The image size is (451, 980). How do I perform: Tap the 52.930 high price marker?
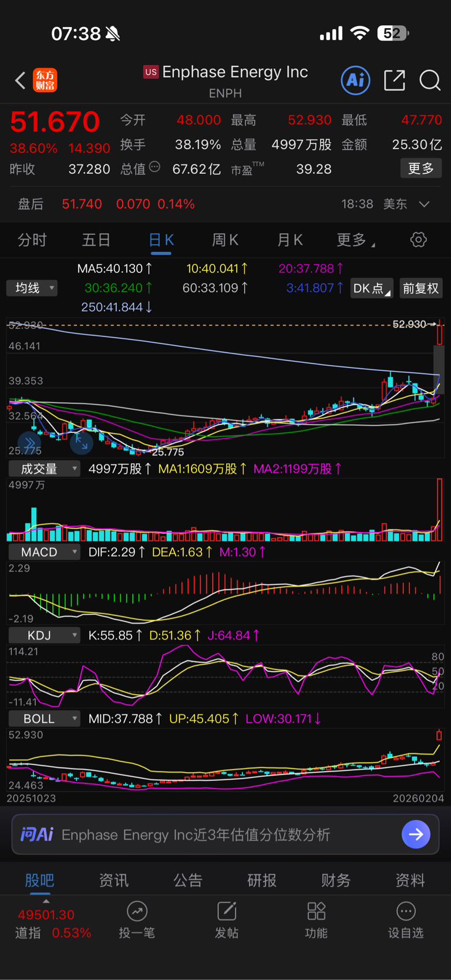point(409,324)
